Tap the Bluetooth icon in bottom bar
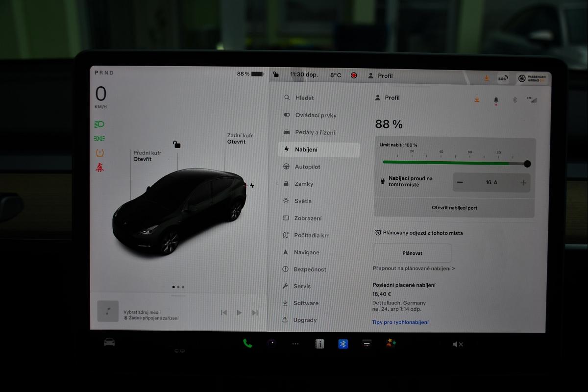The width and height of the screenshot is (588, 392). pyautogui.click(x=343, y=344)
